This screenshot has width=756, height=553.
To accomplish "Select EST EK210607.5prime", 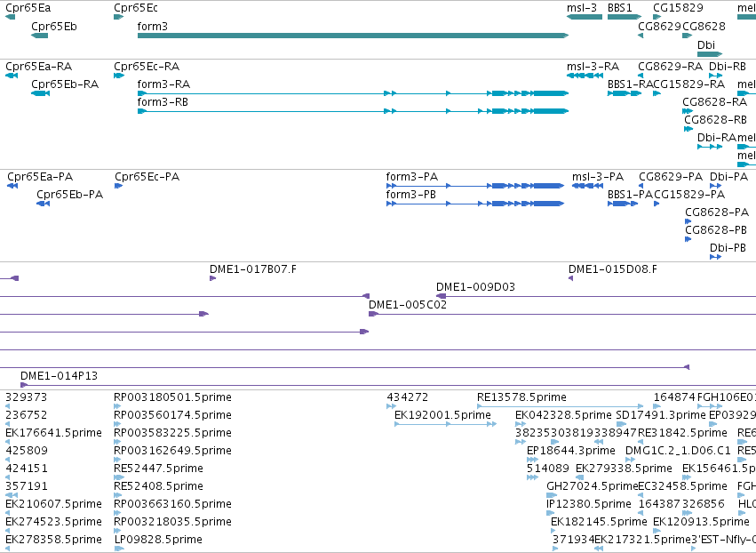I will [x=53, y=504].
